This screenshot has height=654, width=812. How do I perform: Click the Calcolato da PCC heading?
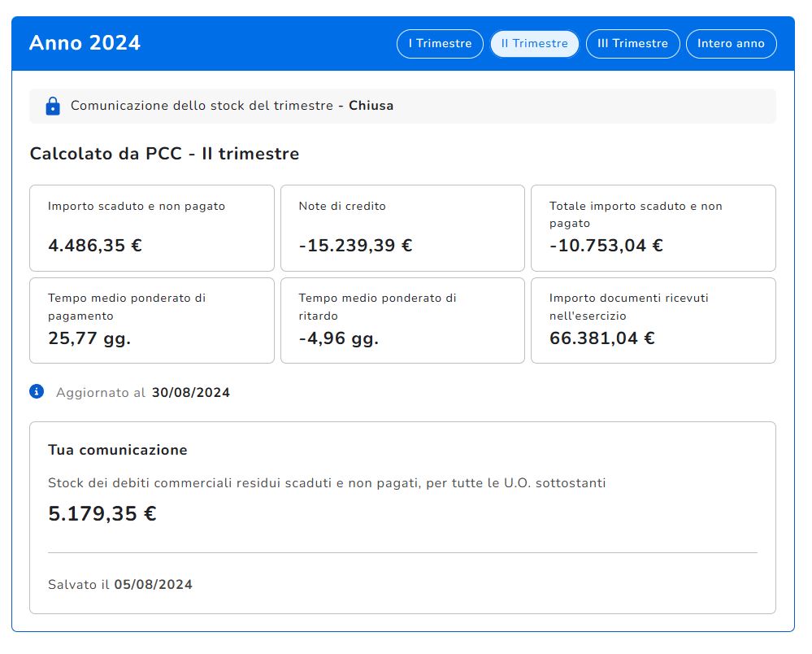click(x=164, y=154)
